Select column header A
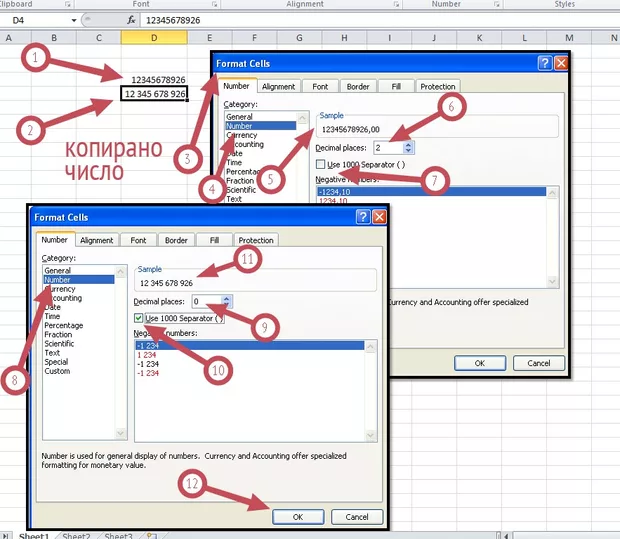 pyautogui.click(x=9, y=38)
